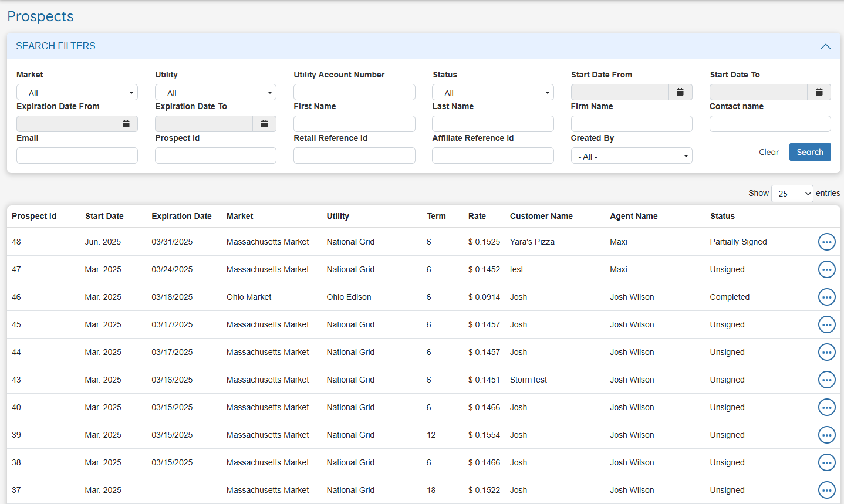Change the Show entries count dropdown
This screenshot has width=844, height=504.
click(792, 193)
